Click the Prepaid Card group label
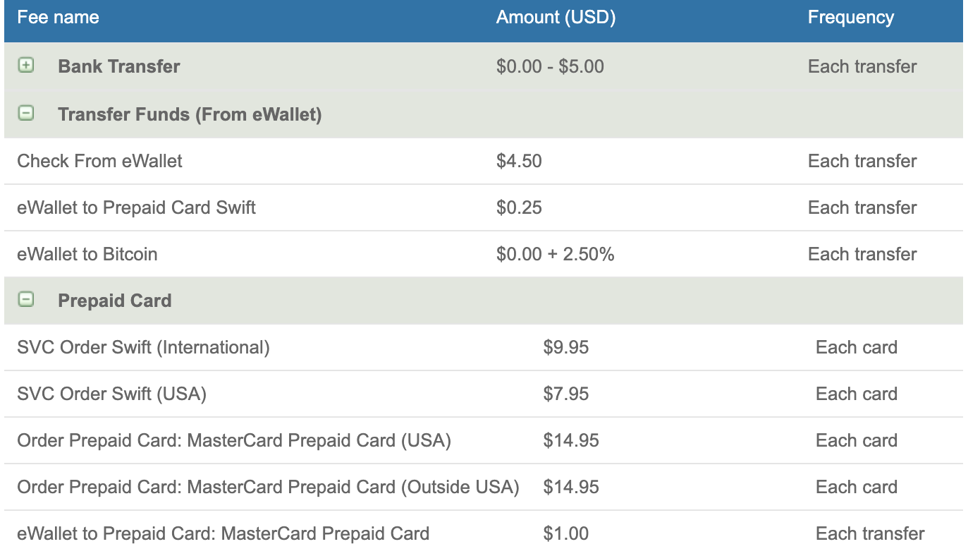The image size is (980, 556). (114, 301)
